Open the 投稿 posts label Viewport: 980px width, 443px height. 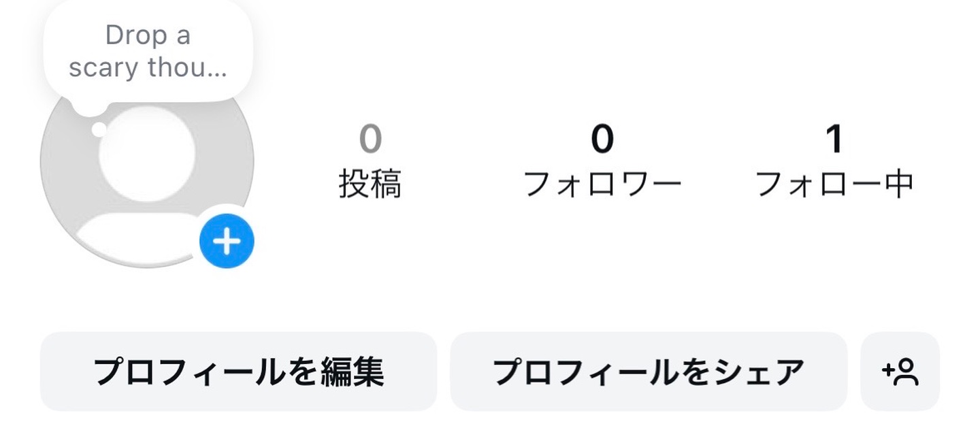pyautogui.click(x=370, y=184)
